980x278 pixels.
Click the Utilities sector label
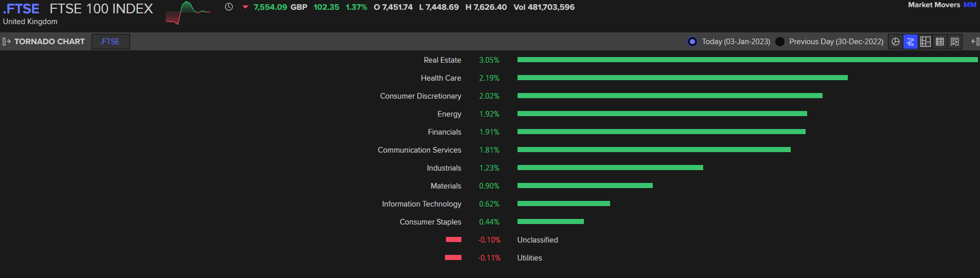point(529,258)
